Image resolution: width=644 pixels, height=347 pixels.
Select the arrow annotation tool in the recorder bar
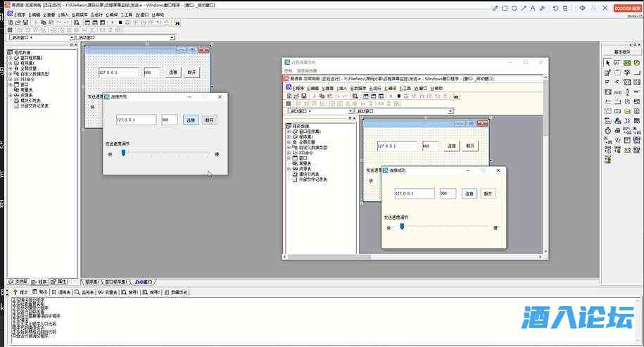click(523, 8)
